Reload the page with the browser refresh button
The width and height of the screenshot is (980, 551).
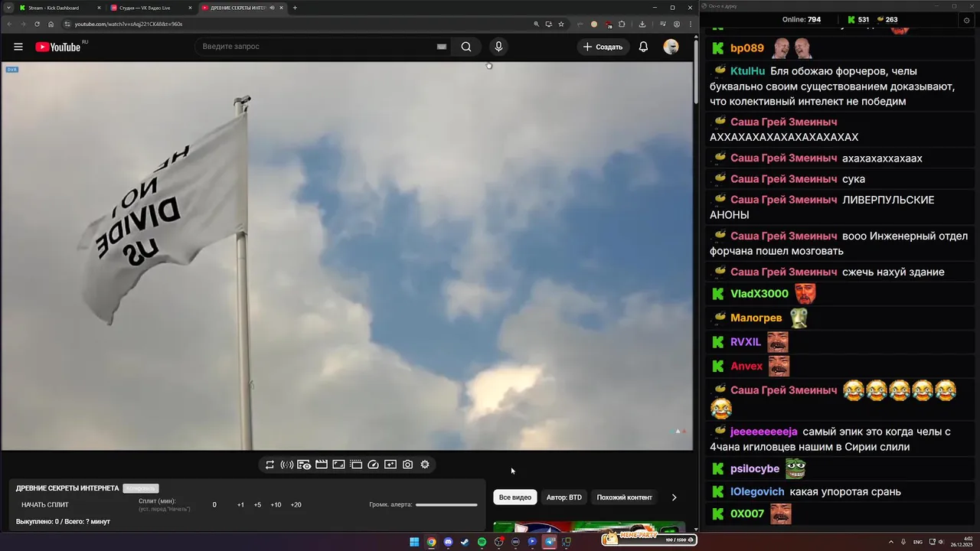(37, 24)
